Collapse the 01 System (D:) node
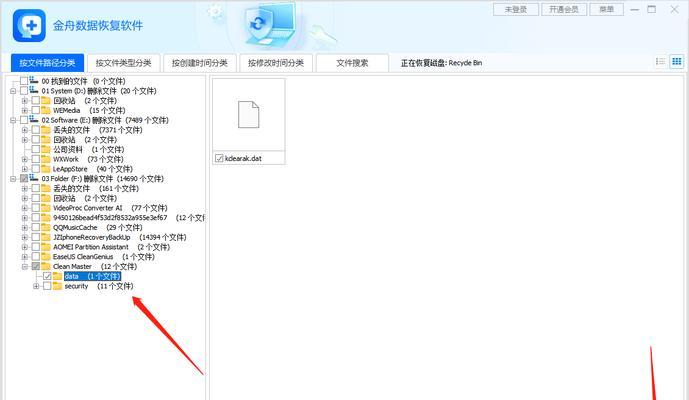 [x=13, y=91]
